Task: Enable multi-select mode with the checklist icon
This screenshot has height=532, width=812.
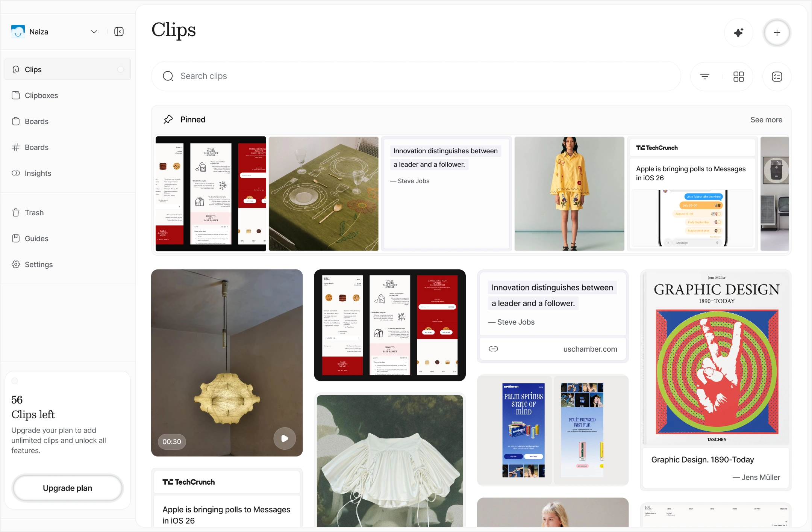Action: (x=776, y=76)
